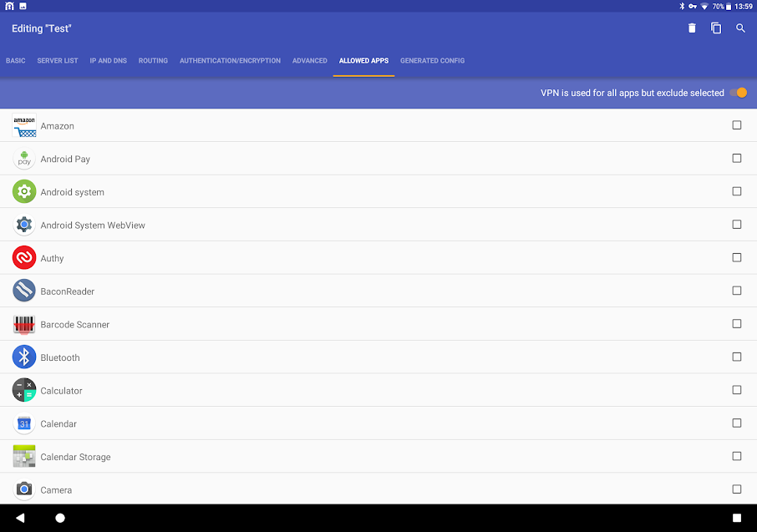This screenshot has height=532, width=757.
Task: Enable the Android Pay checkbox
Action: 737,158
